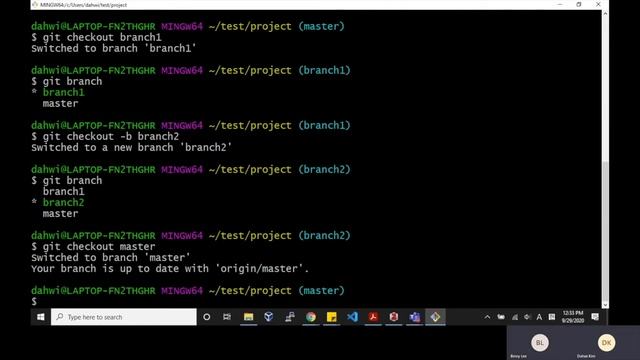
Task: Click the green '* branch1' line
Action: [58, 93]
